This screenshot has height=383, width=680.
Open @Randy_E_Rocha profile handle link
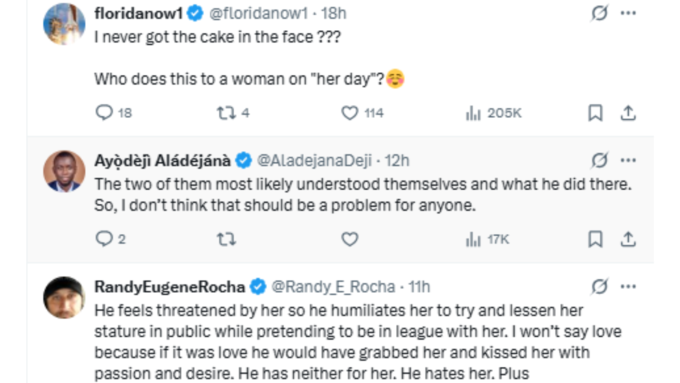click(333, 287)
